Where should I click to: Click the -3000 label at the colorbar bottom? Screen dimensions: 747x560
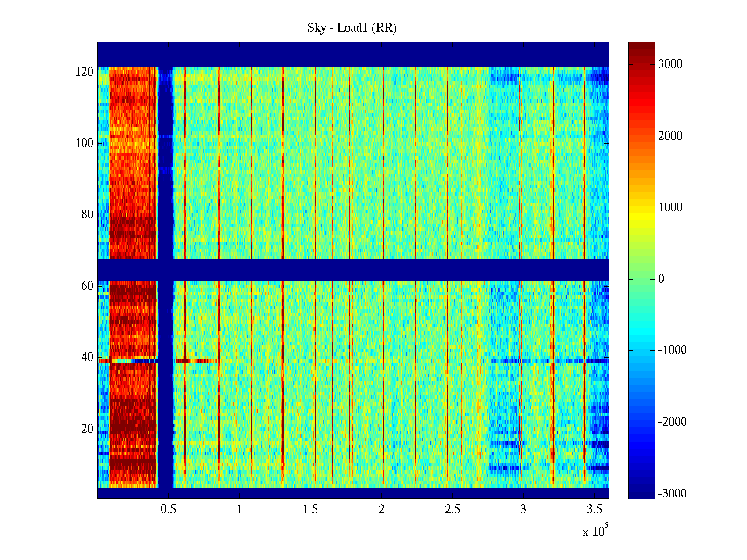671,494
